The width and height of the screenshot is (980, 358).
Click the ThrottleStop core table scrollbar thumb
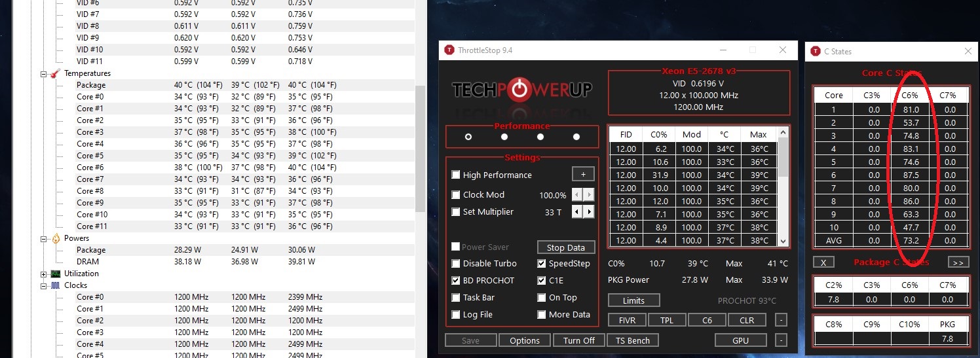(783, 158)
